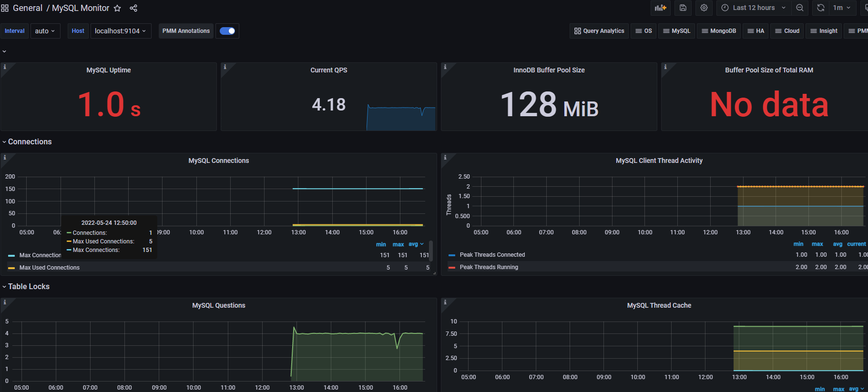Open the Host localhost:9104 dropdown
This screenshot has height=392, width=868.
pos(121,31)
